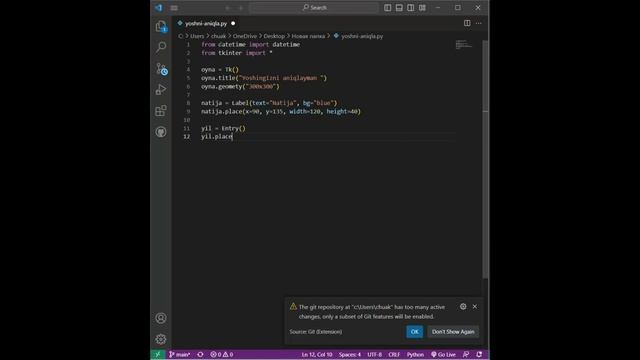
Task: Click the Новая папка breadcrumb segment
Action: tap(308, 36)
